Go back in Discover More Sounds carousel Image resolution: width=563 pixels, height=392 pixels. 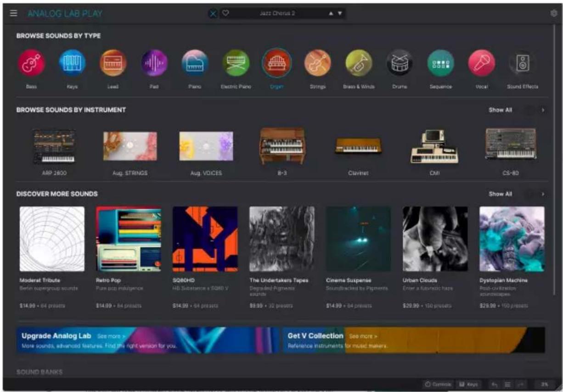coord(529,194)
